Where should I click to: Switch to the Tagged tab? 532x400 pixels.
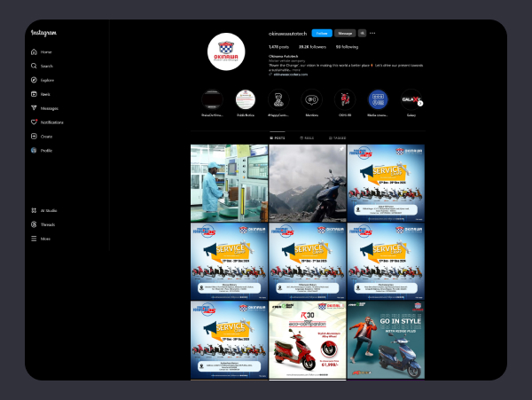337,138
